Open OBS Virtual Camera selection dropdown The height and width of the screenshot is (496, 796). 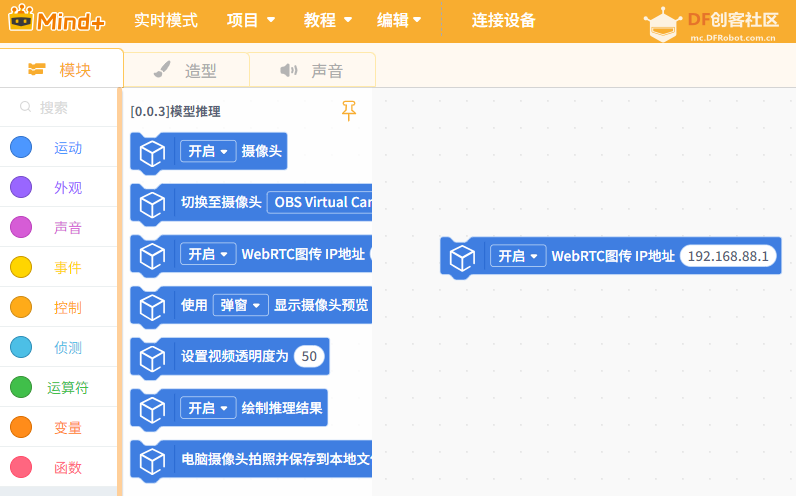point(320,203)
